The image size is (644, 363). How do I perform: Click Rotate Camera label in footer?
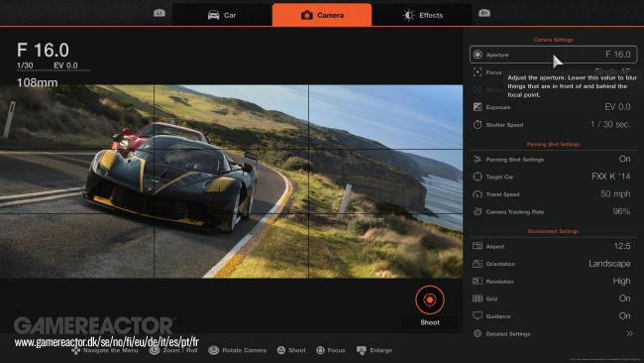pos(245,350)
